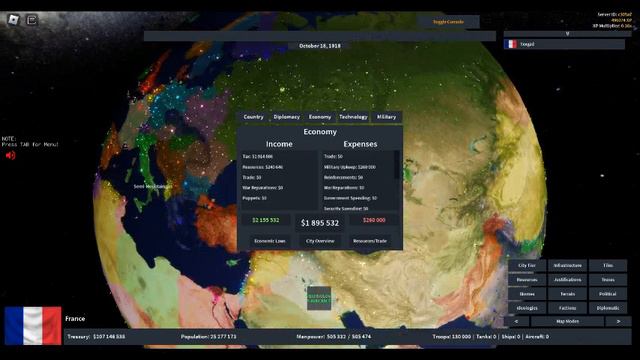
Task: Select Tiles map mode
Action: (608, 265)
